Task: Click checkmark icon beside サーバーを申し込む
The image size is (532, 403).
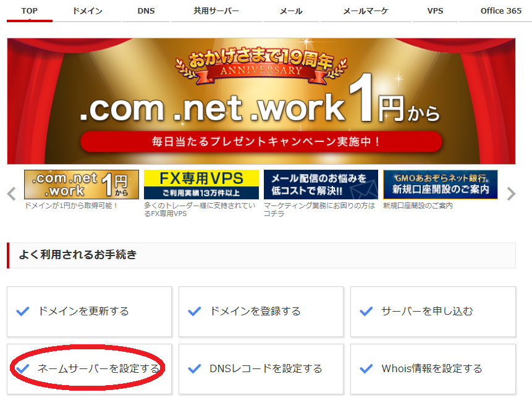Action: [366, 311]
